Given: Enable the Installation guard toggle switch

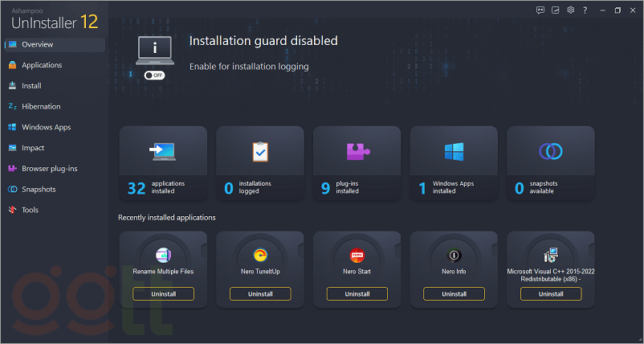Looking at the screenshot, I should (154, 75).
